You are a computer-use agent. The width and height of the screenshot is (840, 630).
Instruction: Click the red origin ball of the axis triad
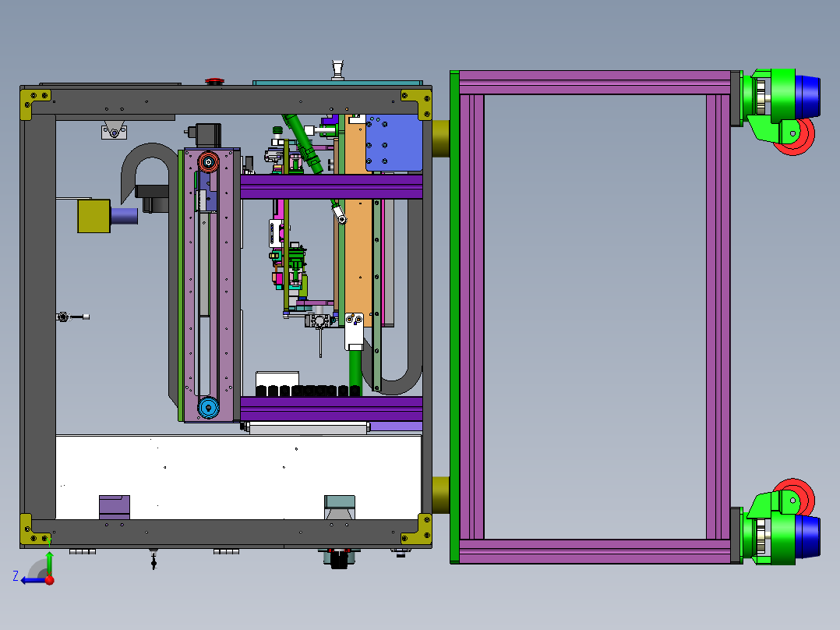[49, 580]
